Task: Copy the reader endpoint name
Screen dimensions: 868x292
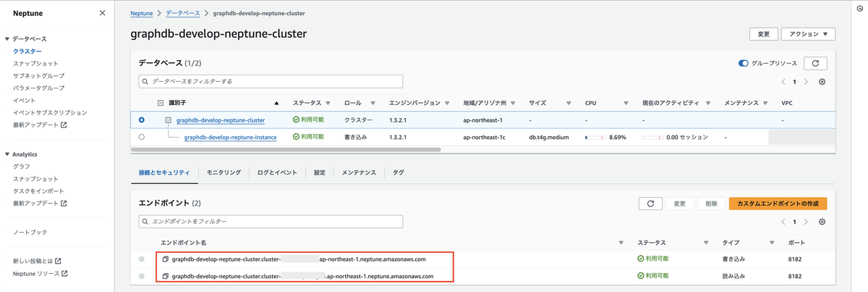Action: (165, 276)
